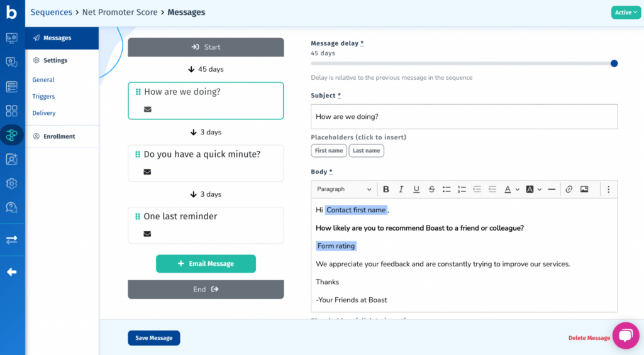
Task: Toggle italic formatting in body editor
Action: coord(401,189)
